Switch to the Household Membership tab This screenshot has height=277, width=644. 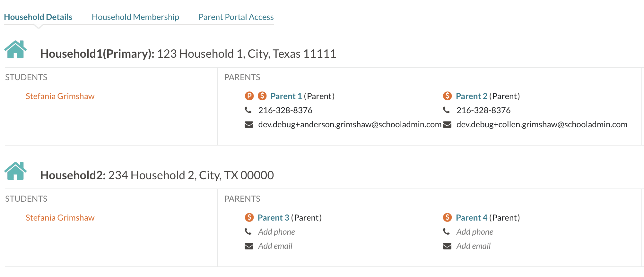[135, 17]
